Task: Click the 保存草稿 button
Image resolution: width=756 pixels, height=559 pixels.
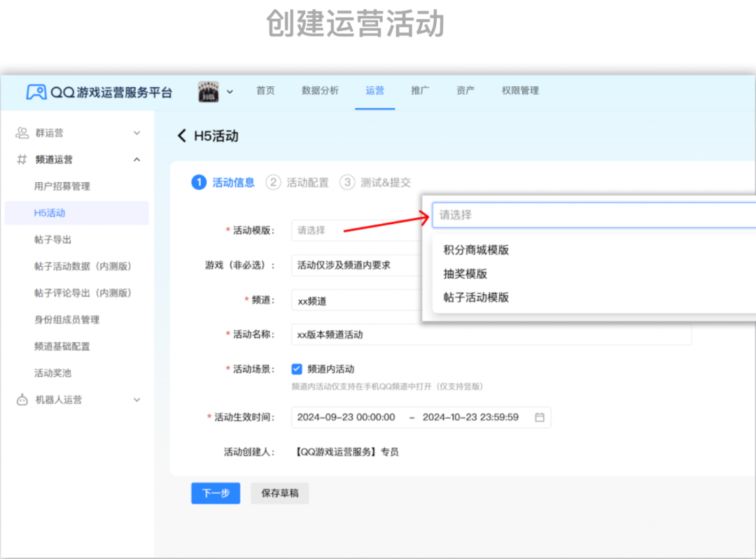Action: 279,493
